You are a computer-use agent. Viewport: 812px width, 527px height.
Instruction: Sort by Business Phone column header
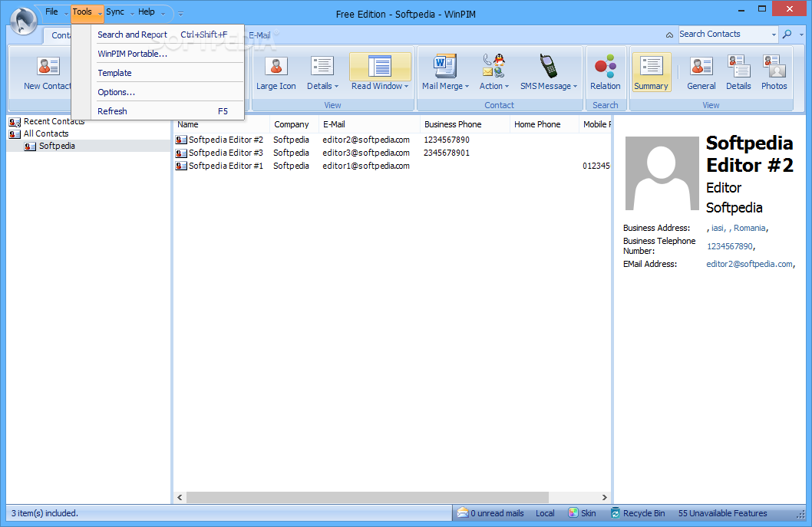click(x=464, y=124)
